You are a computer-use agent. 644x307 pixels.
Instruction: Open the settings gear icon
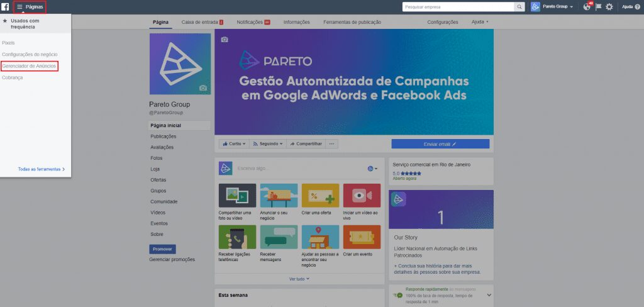(609, 7)
